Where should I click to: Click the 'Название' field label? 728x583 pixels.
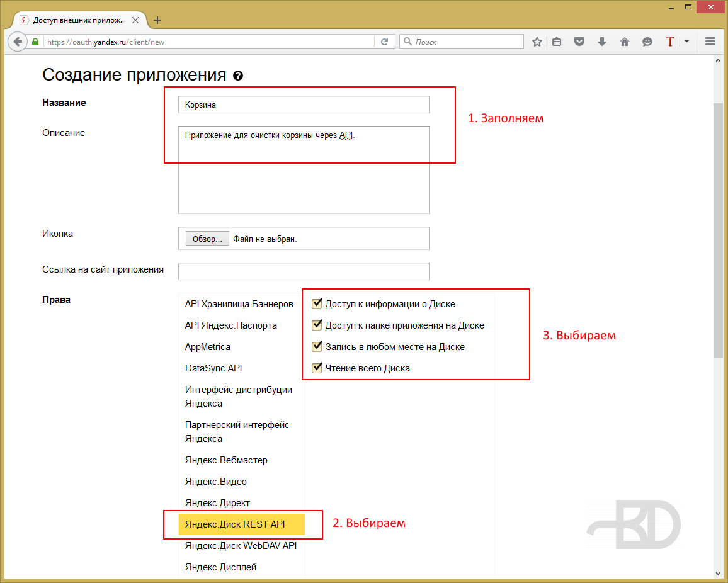point(64,103)
